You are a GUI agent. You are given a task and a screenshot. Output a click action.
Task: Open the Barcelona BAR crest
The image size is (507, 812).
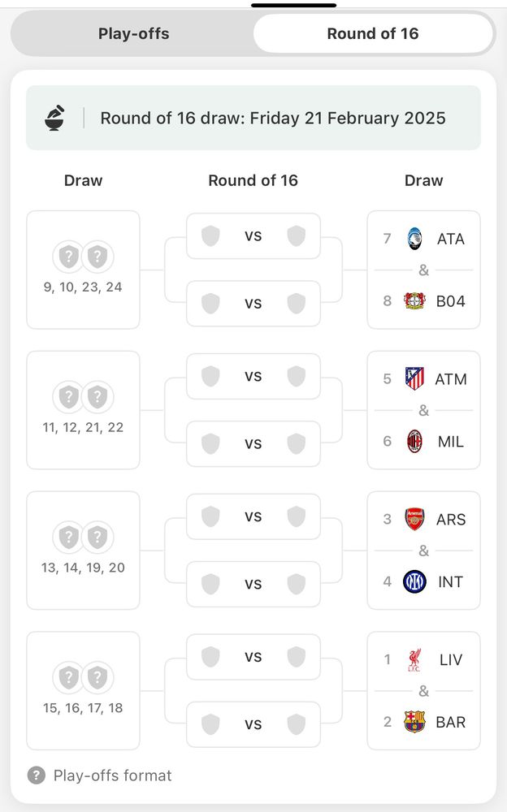414,722
